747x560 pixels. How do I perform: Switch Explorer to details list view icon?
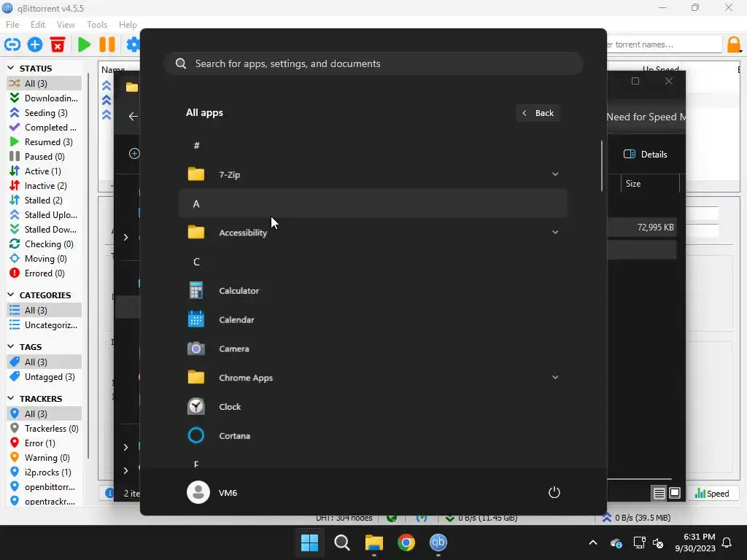coord(659,494)
